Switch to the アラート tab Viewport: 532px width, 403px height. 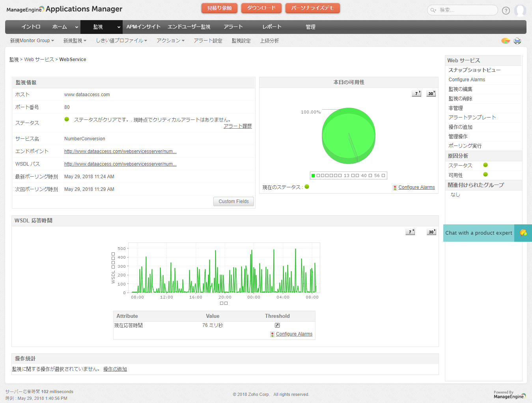(x=233, y=27)
